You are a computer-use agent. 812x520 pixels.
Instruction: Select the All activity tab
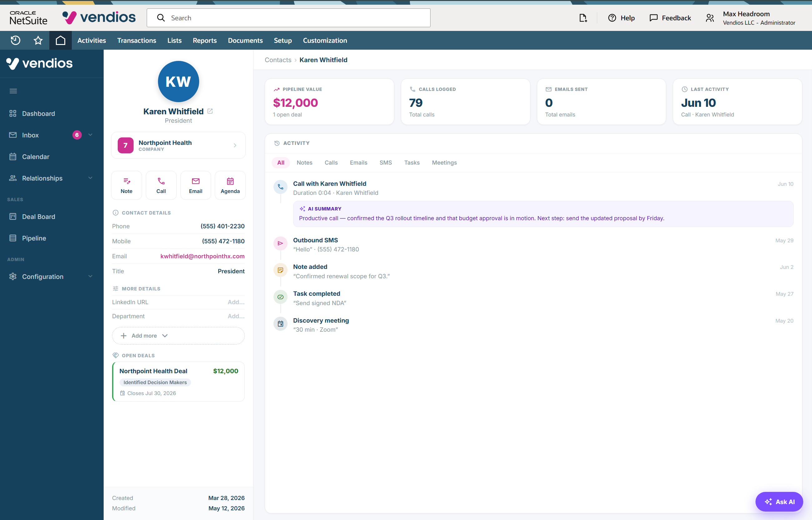(281, 163)
